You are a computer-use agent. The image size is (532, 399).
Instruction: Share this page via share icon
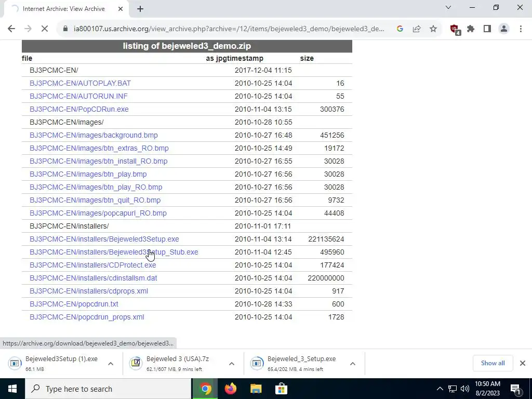pos(417,29)
